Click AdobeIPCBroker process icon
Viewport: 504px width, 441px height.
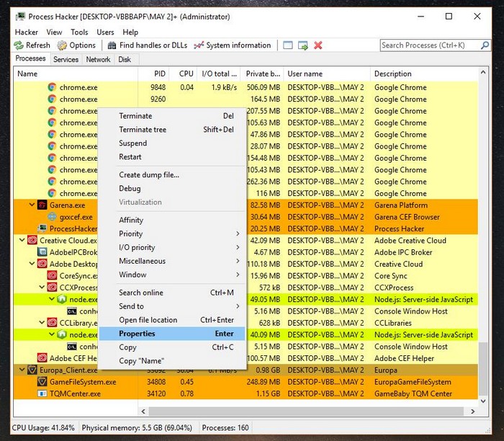(x=42, y=252)
